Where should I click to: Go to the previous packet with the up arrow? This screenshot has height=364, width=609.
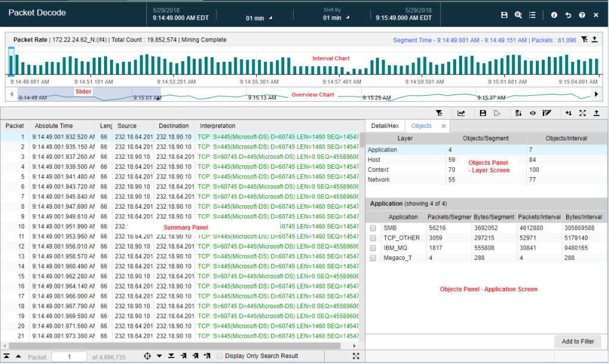pos(18,356)
